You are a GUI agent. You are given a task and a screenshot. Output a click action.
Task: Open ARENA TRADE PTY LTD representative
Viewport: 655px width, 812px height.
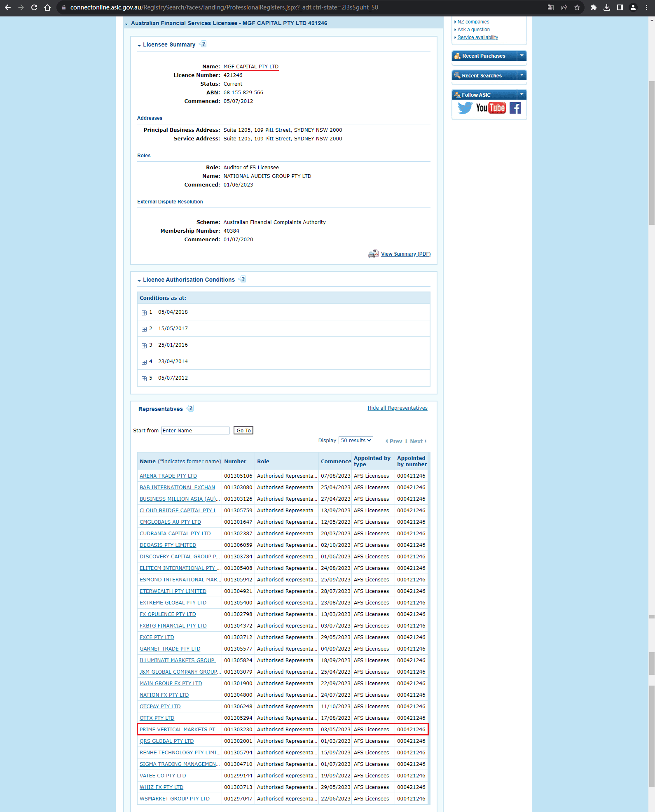168,476
